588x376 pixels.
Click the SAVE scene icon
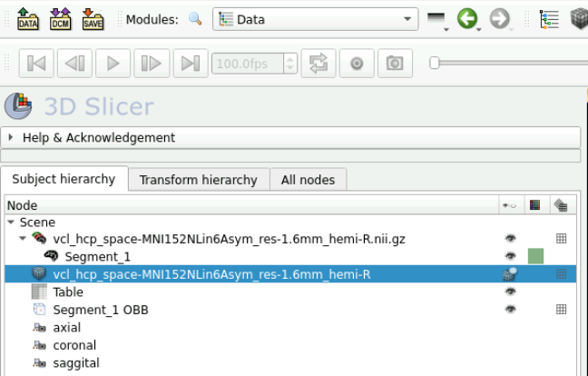pos(93,19)
